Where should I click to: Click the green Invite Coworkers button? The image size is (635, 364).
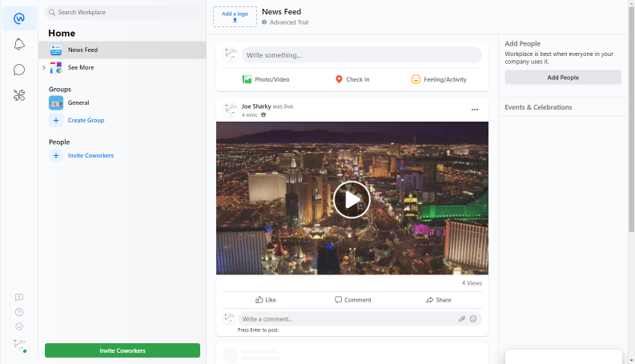coord(123,350)
